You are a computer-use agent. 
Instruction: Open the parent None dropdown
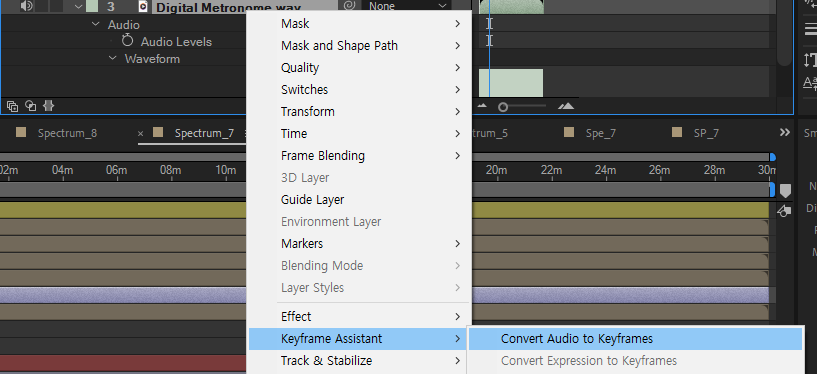tap(407, 6)
